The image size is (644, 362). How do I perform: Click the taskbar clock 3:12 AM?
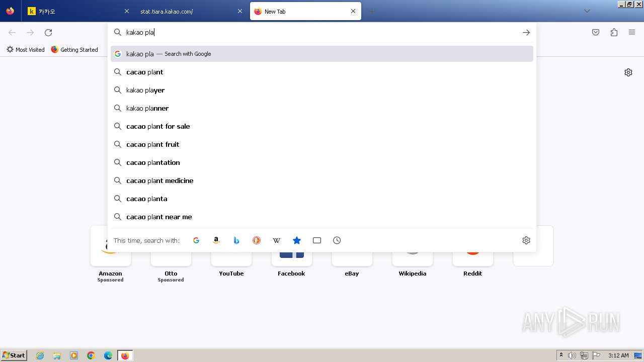point(618,355)
